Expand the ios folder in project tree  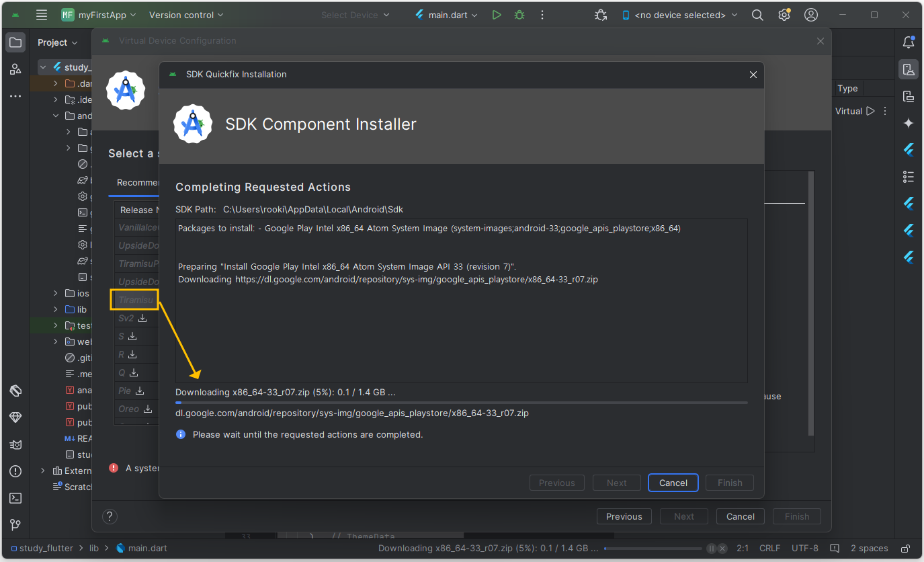point(56,293)
